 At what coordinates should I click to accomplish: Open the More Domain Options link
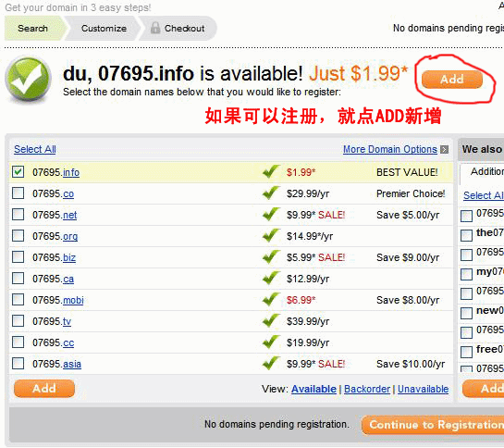click(390, 149)
